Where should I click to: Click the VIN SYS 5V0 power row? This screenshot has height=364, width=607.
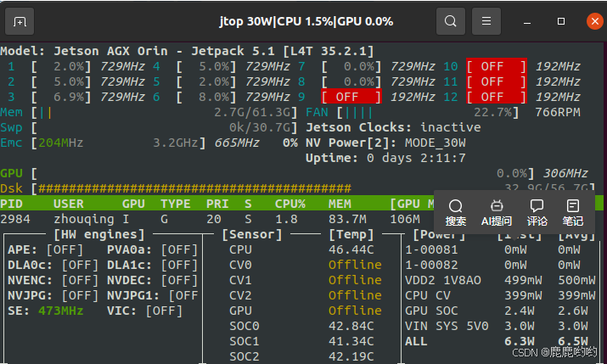(497, 326)
